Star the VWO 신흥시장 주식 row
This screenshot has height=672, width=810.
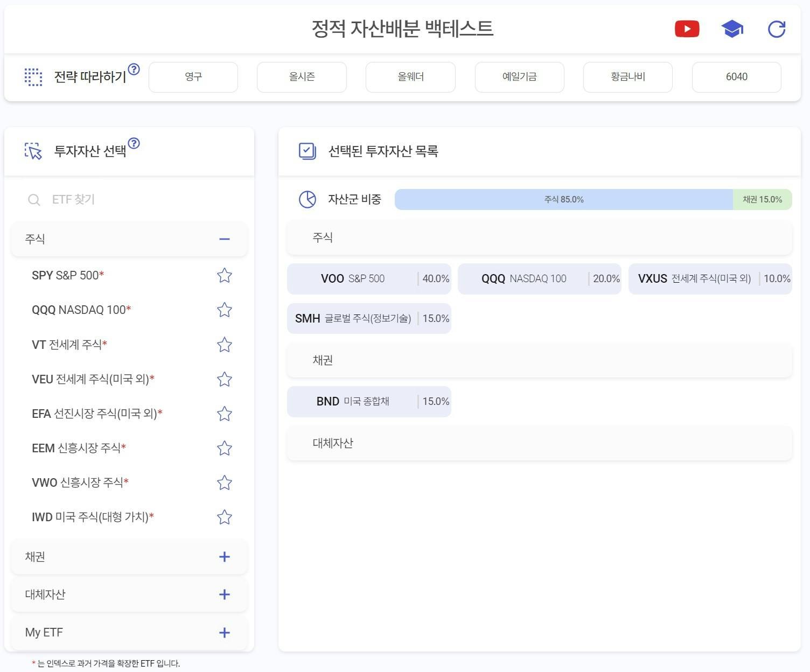point(225,482)
